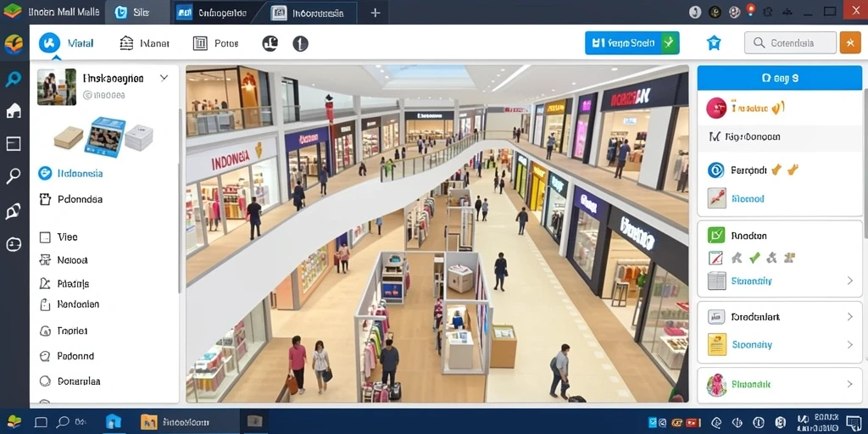Open the Indoonesia link in left panel
Viewport: 868px width, 434px height.
click(x=81, y=173)
